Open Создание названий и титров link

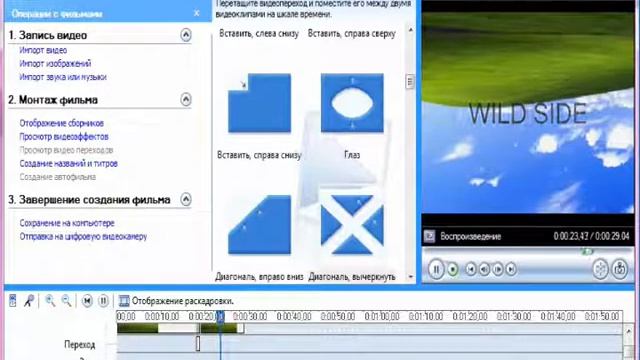pyautogui.click(x=69, y=163)
